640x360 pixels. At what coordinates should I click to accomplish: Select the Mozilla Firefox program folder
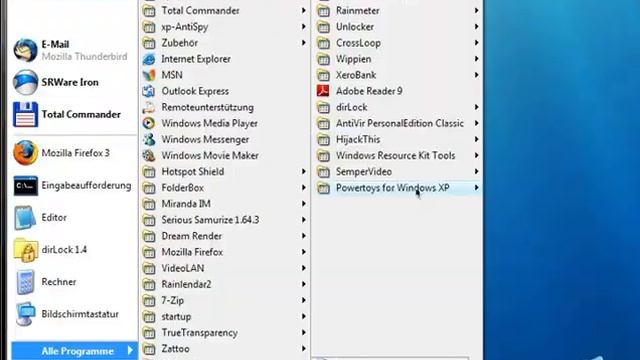coord(225,252)
